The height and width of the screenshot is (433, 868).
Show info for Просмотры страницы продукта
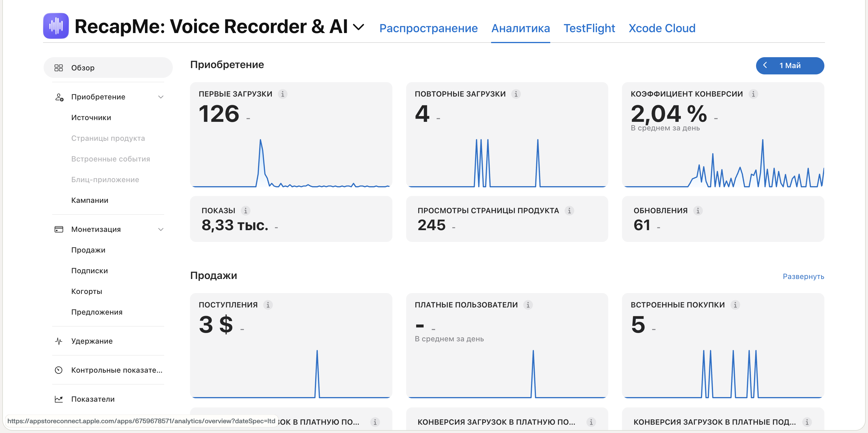tap(569, 211)
